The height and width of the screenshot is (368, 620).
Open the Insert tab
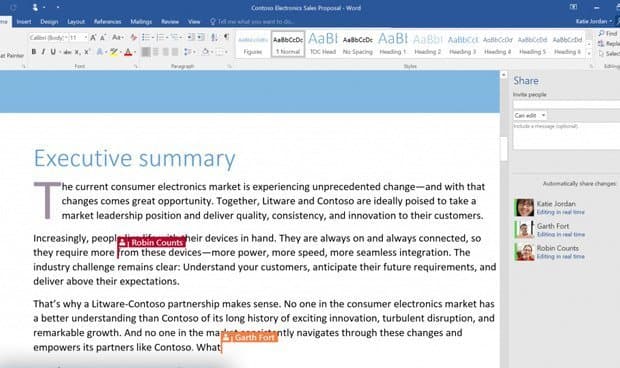point(24,22)
